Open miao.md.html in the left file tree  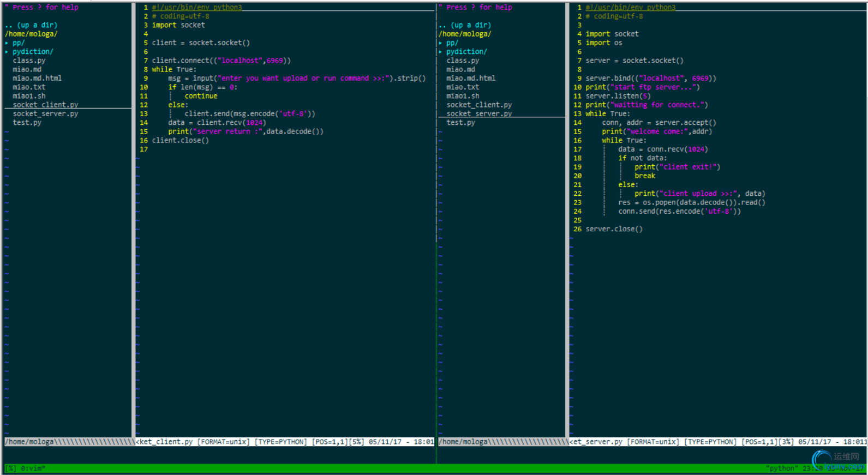(37, 78)
